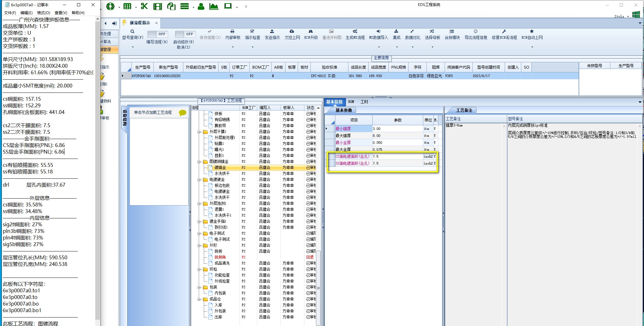Open dropdown arrow under 内部审核
Viewport: 644px width, 326px height.
(233, 47)
